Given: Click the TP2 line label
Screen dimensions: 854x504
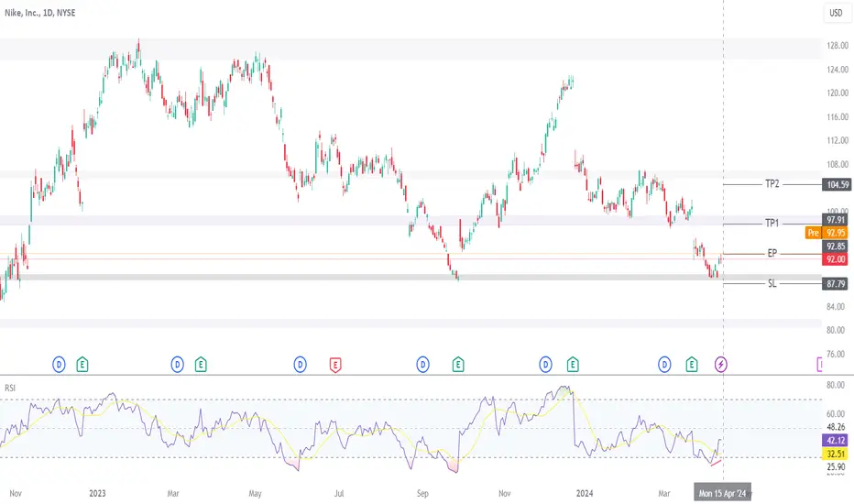Looking at the screenshot, I should [x=772, y=184].
